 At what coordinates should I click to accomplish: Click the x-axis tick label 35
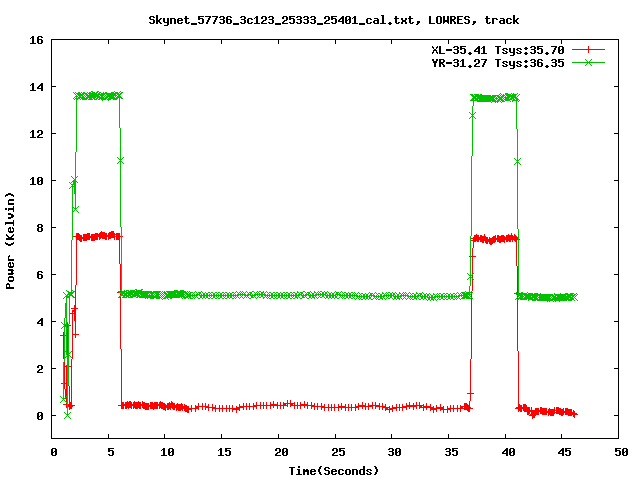pyautogui.click(x=451, y=452)
